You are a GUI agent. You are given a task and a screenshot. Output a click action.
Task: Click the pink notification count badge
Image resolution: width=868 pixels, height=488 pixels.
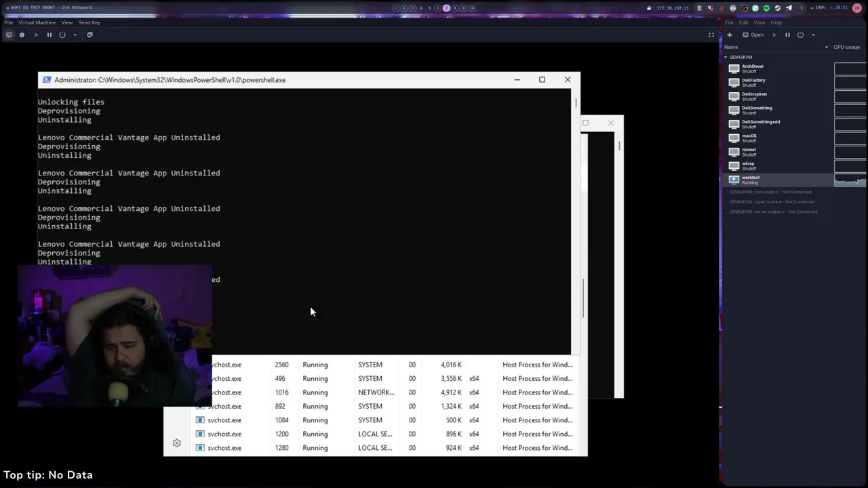point(856,8)
